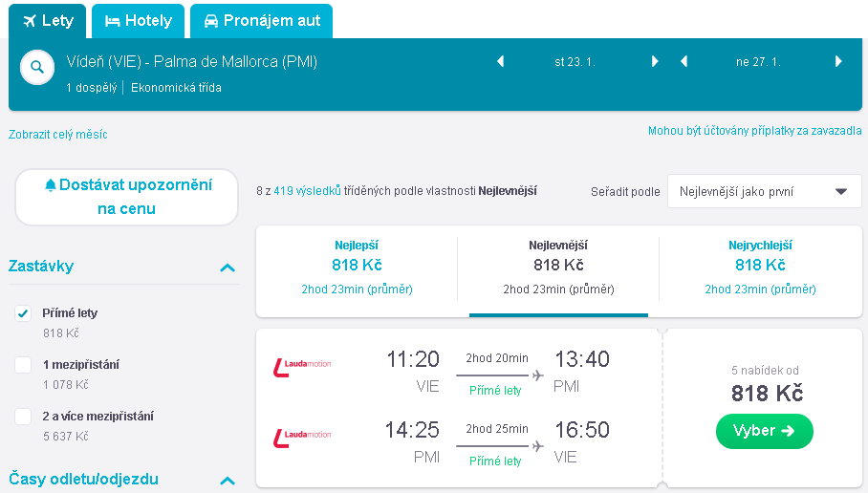868x493 pixels.
Task: Switch to the Hotely tab
Action: 139,21
